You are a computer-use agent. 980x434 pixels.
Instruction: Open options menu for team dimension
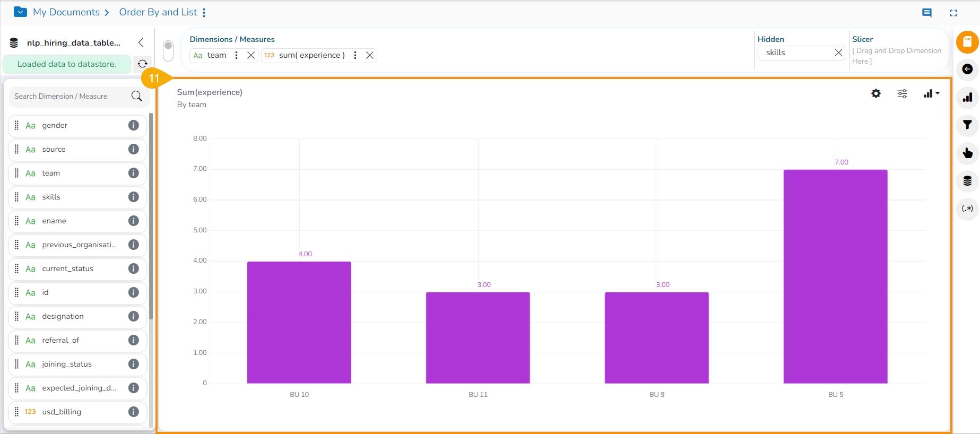point(236,55)
